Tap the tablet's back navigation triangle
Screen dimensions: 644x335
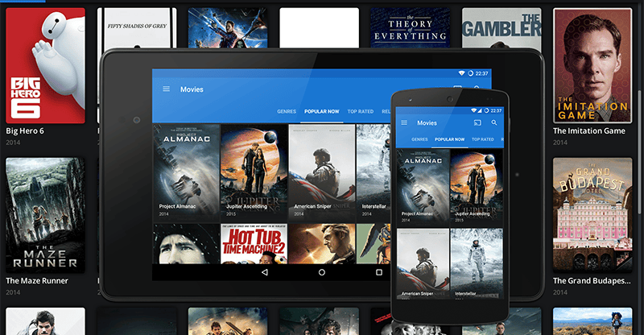pyautogui.click(x=265, y=272)
